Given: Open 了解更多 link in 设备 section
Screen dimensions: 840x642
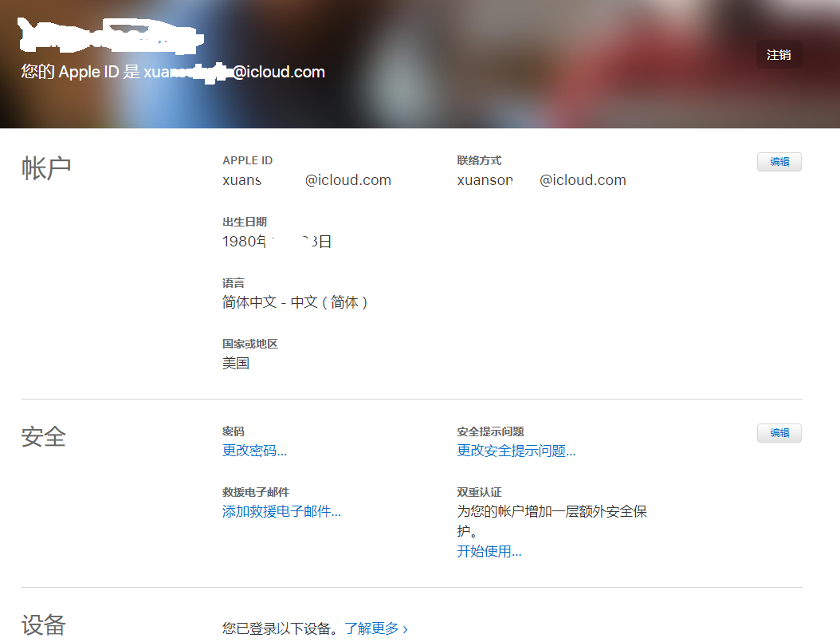Looking at the screenshot, I should 376,628.
